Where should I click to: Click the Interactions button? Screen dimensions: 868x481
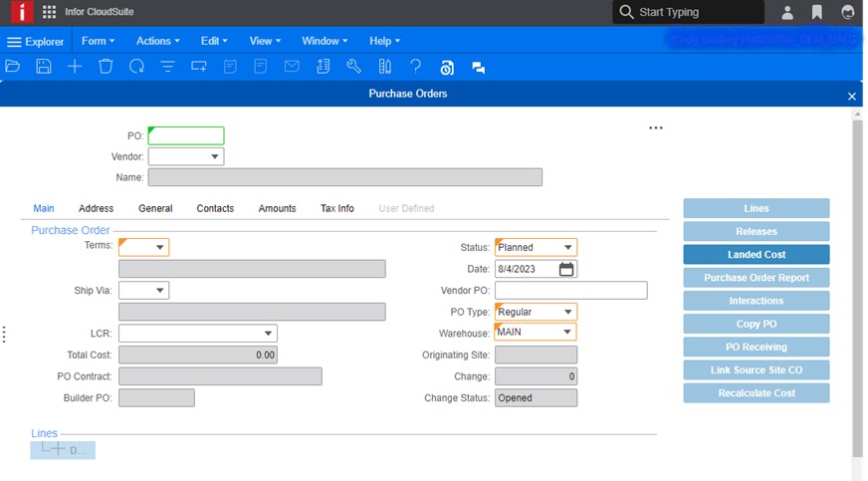(757, 301)
